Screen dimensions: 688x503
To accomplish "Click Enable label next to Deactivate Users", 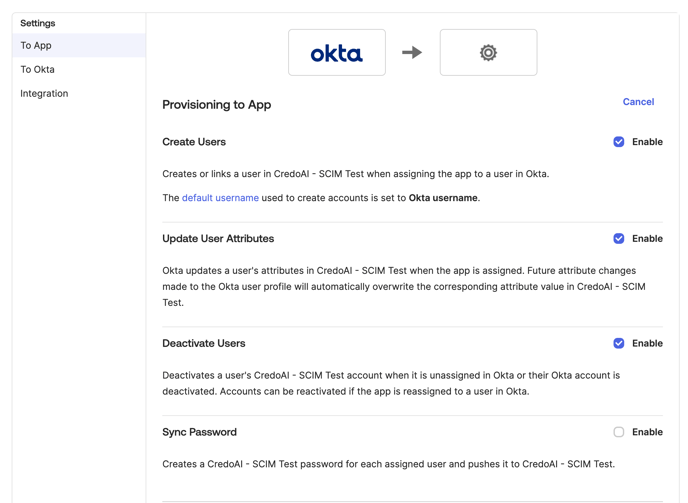I will coord(647,343).
